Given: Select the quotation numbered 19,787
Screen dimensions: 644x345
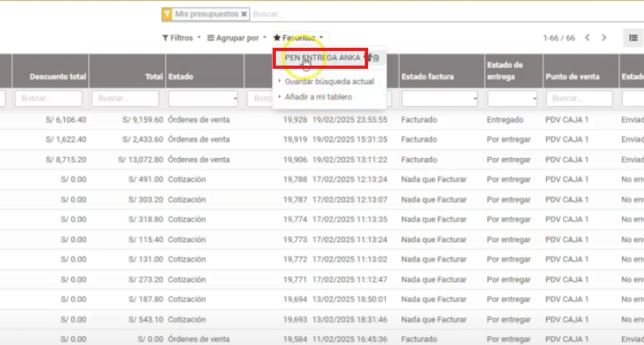Looking at the screenshot, I should tap(294, 199).
